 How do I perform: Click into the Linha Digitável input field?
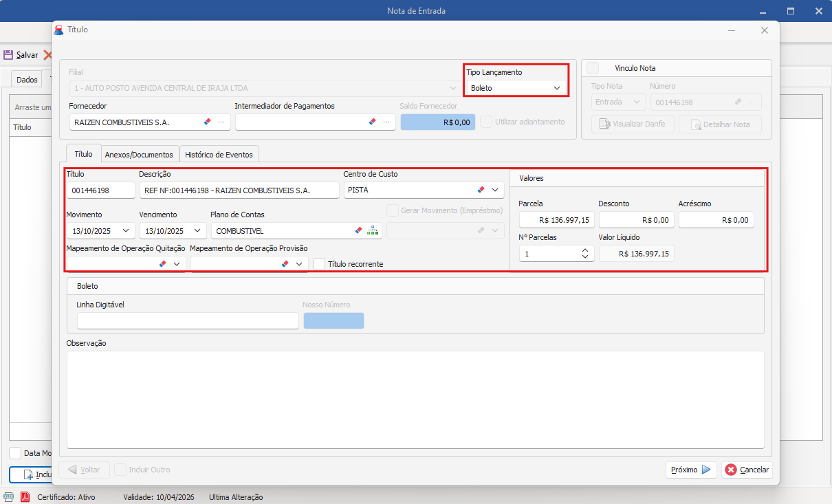[188, 321]
